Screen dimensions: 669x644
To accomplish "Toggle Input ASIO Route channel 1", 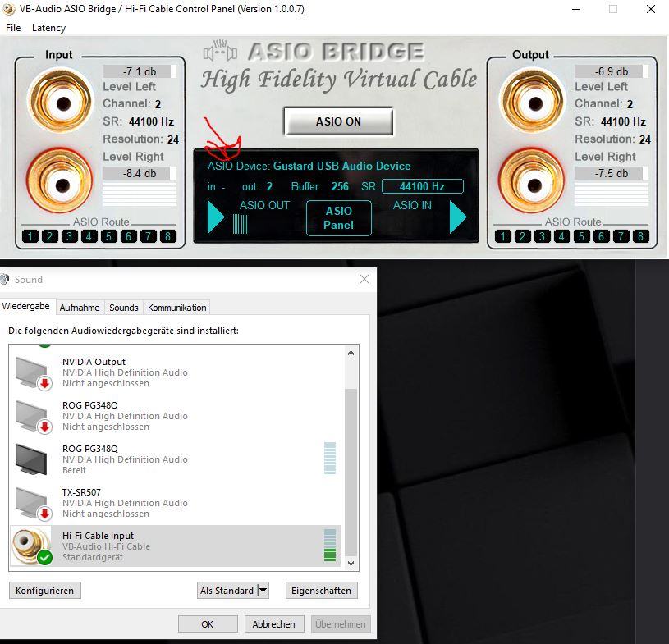I will click(30, 236).
